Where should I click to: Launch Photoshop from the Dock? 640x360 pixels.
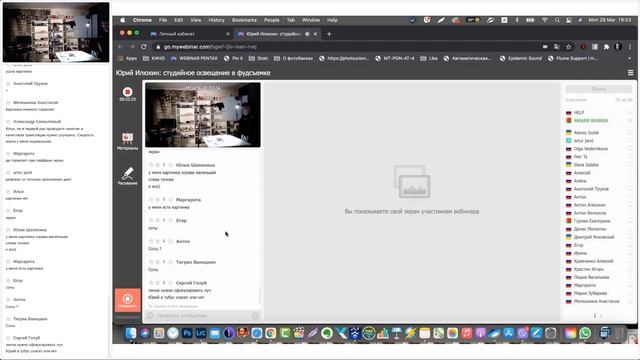pyautogui.click(x=187, y=333)
